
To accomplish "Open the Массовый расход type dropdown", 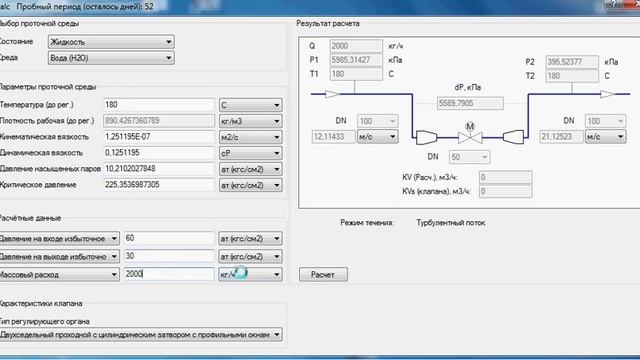I will (x=59, y=274).
